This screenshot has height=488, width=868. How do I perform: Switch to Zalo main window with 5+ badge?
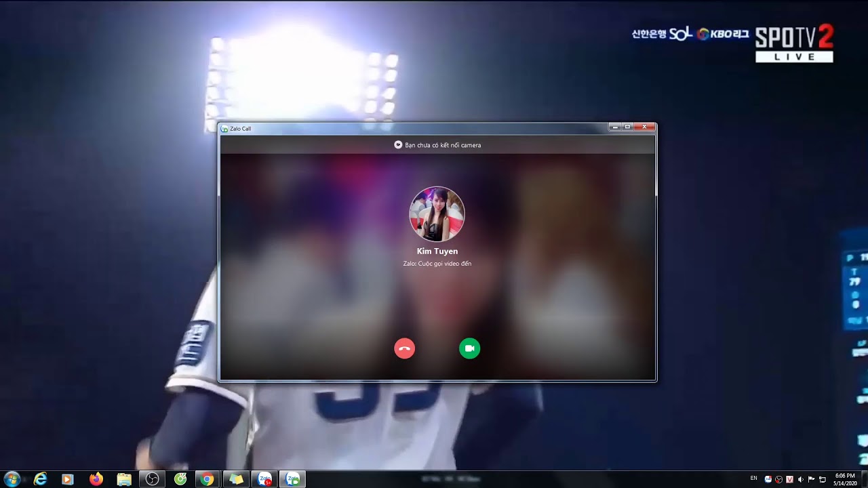264,479
